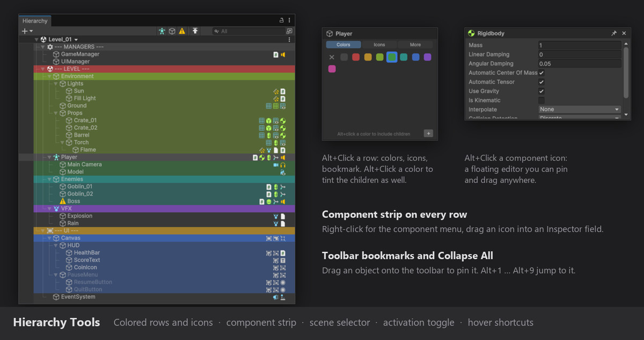Click the audio source icon on Player row
Screen dimensions: 644x340
pos(283,157)
